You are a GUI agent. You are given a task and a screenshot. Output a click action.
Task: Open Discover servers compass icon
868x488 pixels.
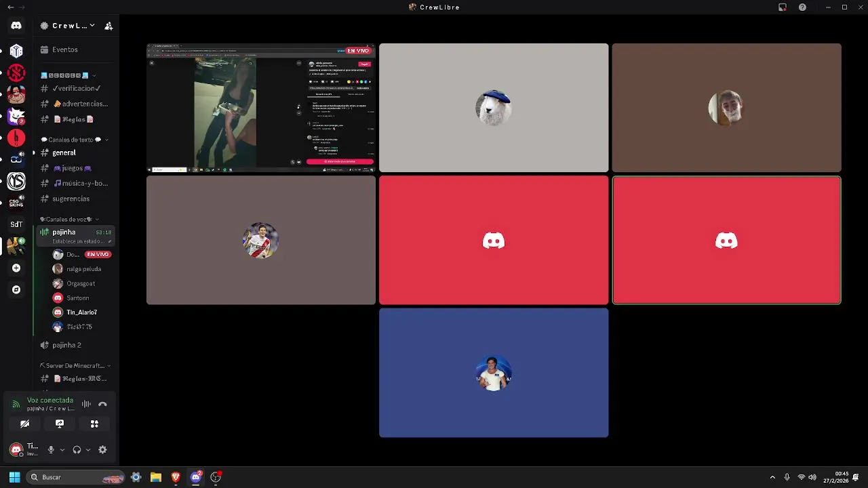(16, 289)
